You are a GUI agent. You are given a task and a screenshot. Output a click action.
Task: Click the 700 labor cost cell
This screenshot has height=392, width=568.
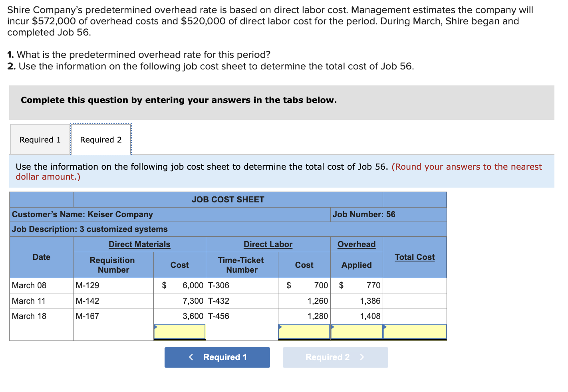pyautogui.click(x=304, y=285)
